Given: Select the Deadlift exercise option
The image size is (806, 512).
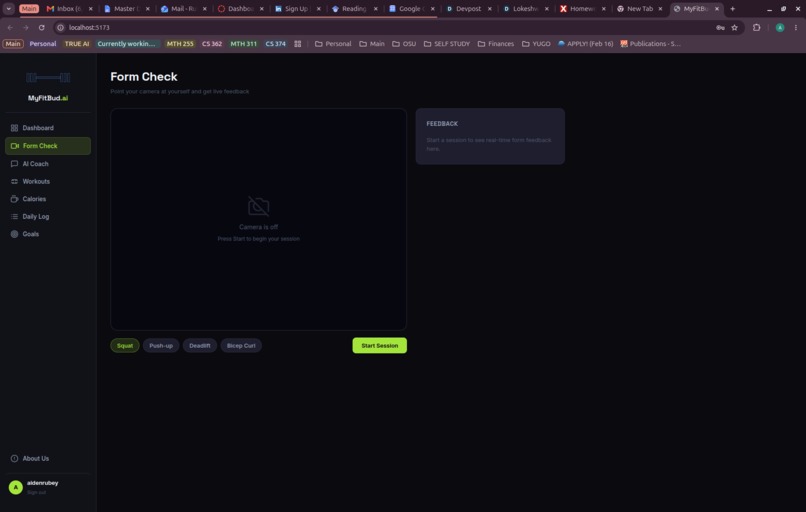Looking at the screenshot, I should (x=199, y=346).
